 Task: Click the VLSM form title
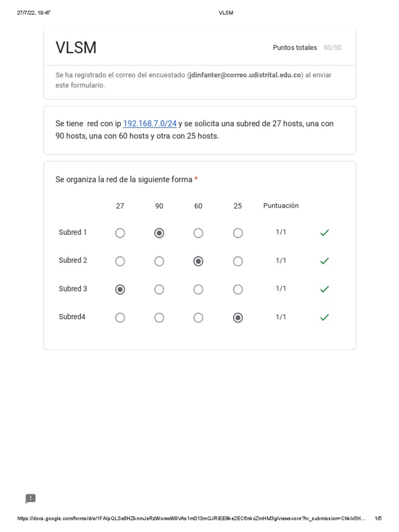(76, 48)
